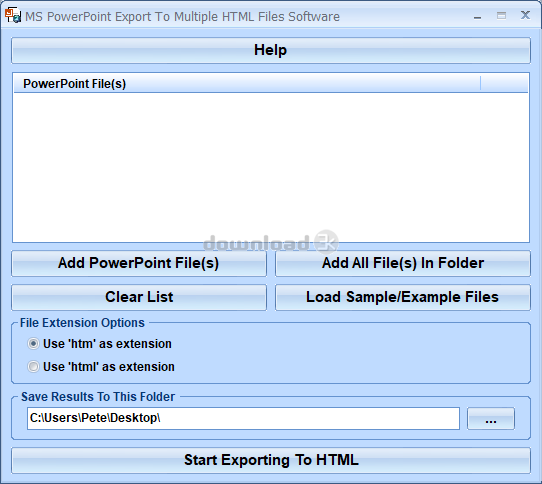Viewport: 542px width, 484px height.
Task: Choose Add All File(s) In Folder
Action: pos(403,263)
